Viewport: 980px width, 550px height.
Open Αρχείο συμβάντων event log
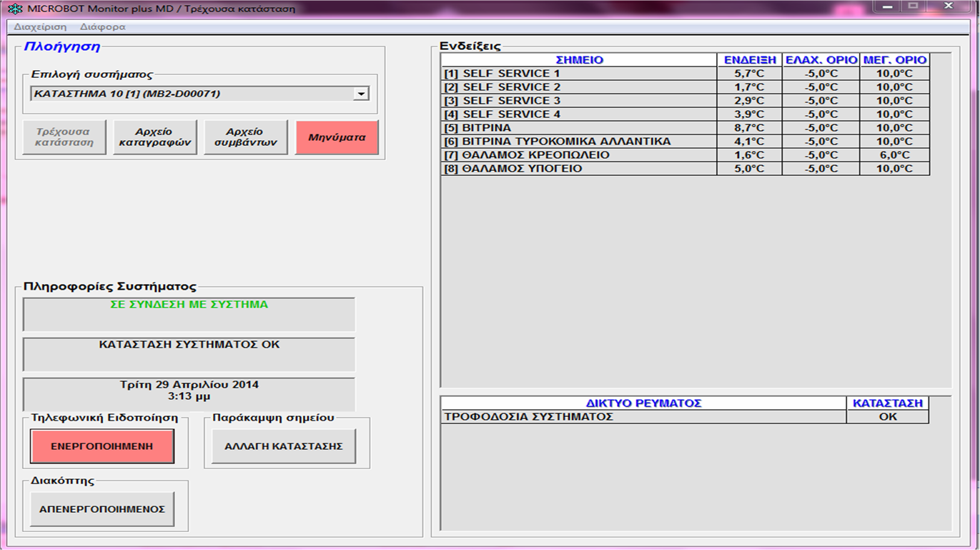click(245, 137)
